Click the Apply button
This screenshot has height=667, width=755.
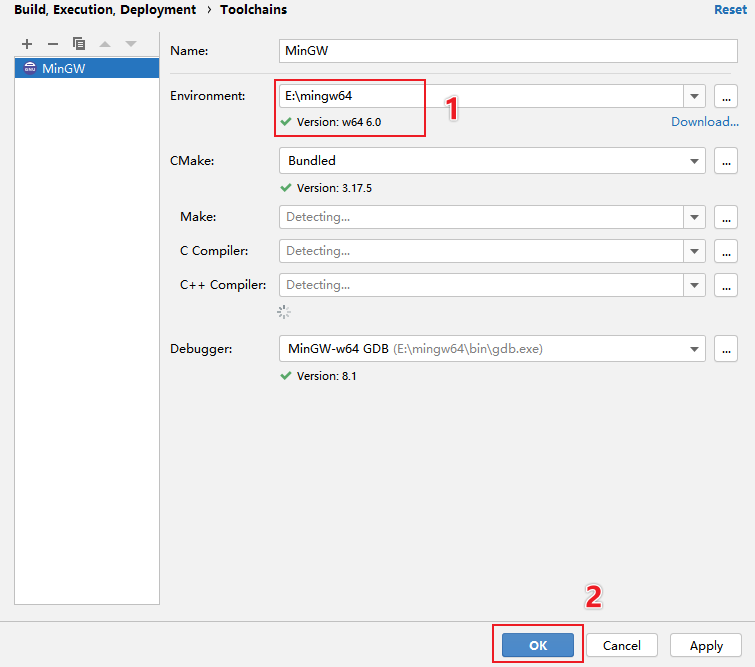point(706,645)
